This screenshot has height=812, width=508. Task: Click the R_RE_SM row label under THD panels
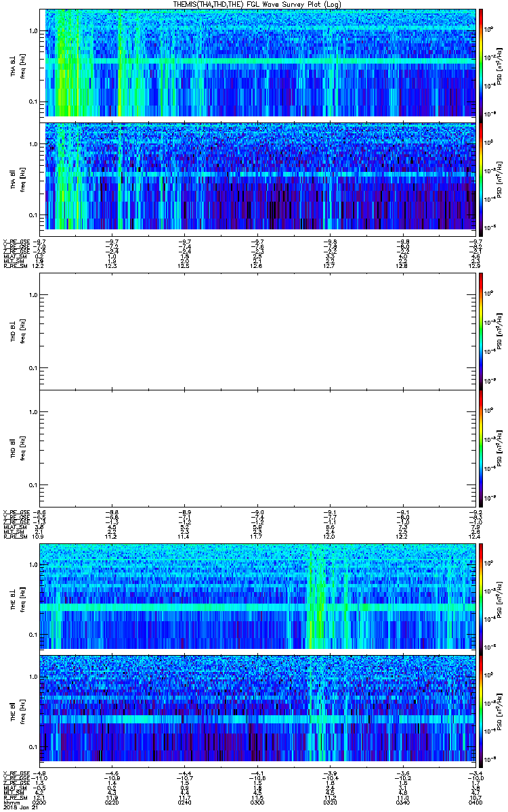[x=16, y=537]
